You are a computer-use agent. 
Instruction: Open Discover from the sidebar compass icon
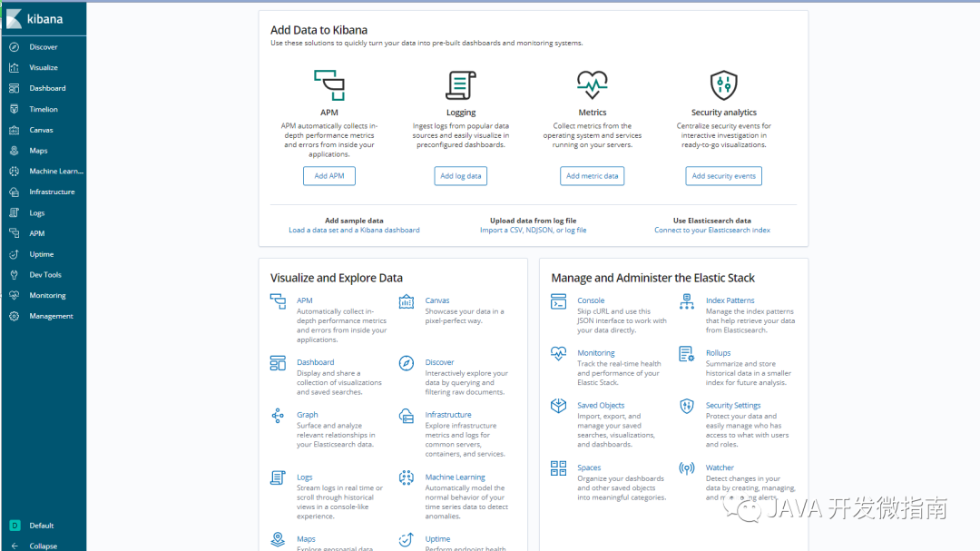(15, 47)
